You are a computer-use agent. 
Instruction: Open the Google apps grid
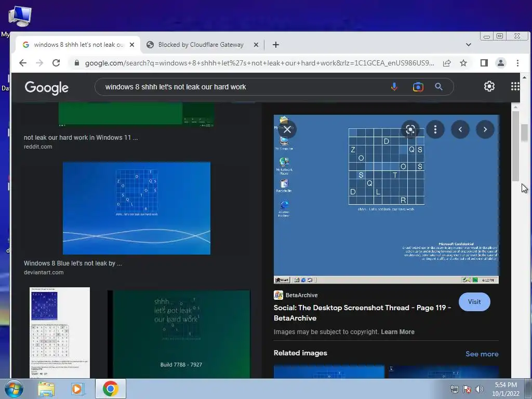tap(515, 87)
